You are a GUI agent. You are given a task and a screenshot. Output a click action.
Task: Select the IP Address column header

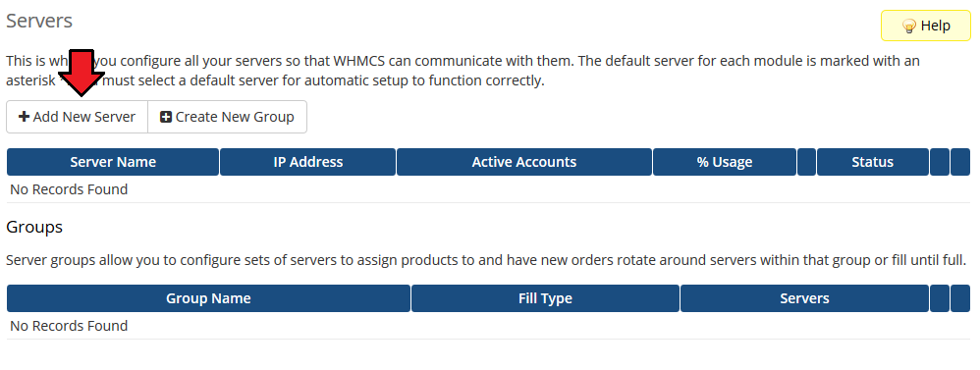308,162
